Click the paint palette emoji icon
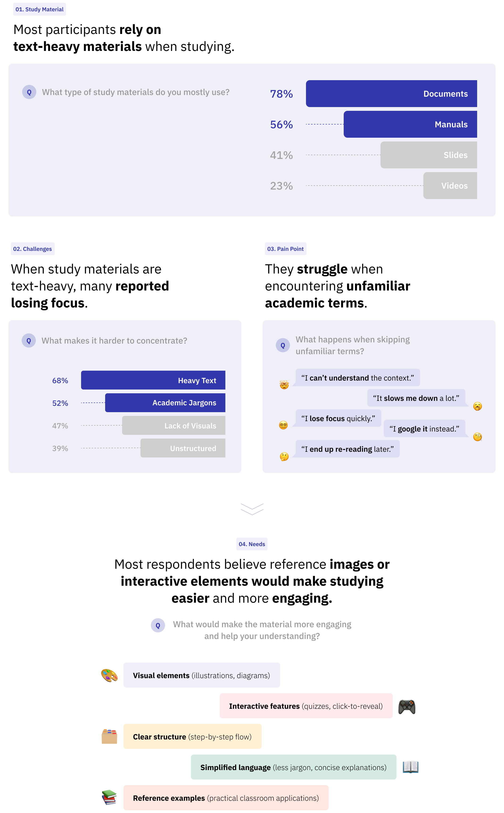This screenshot has height=813, width=504. [109, 675]
